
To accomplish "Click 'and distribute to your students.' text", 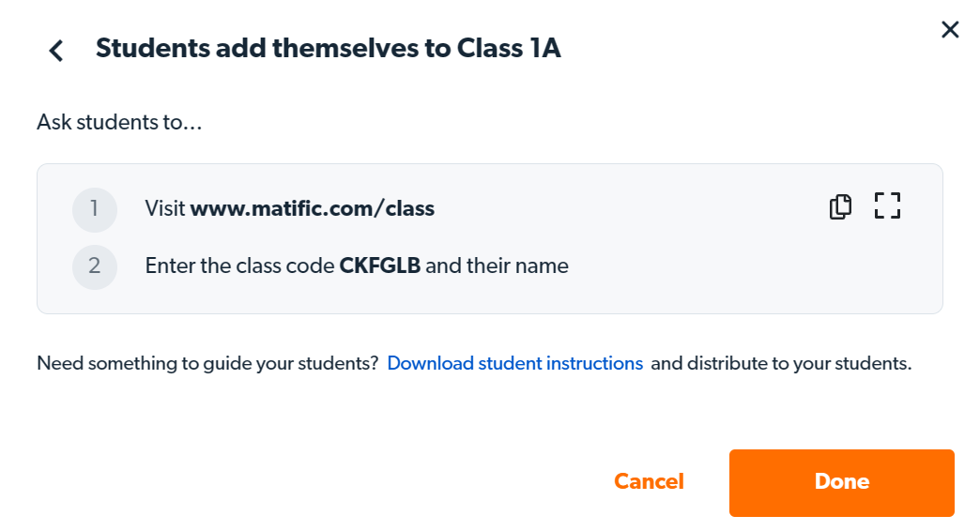I will (781, 364).
